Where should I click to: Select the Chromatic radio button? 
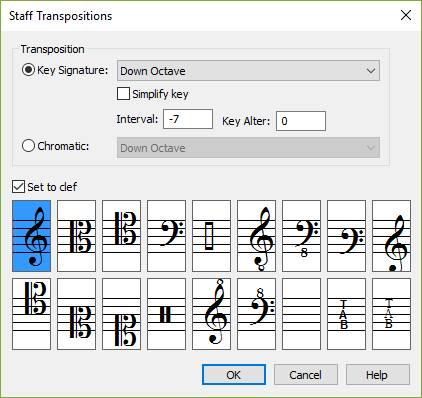pos(28,146)
